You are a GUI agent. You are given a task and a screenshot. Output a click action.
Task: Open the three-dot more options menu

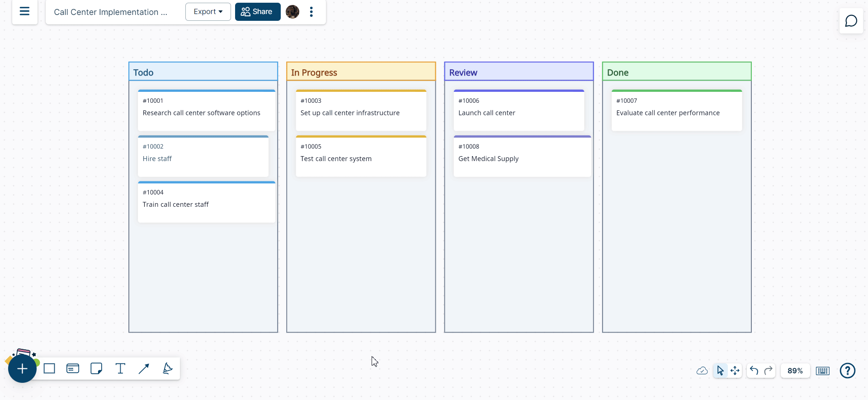coord(311,12)
